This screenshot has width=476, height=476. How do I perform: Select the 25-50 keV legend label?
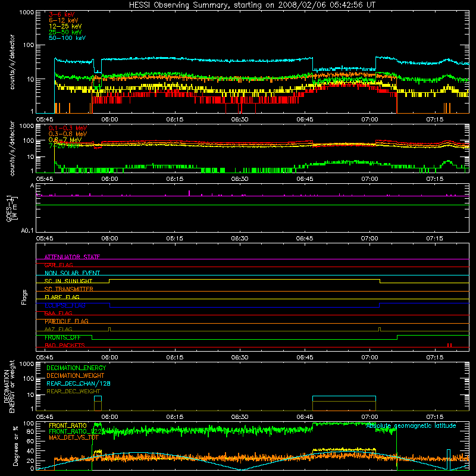[65, 32]
